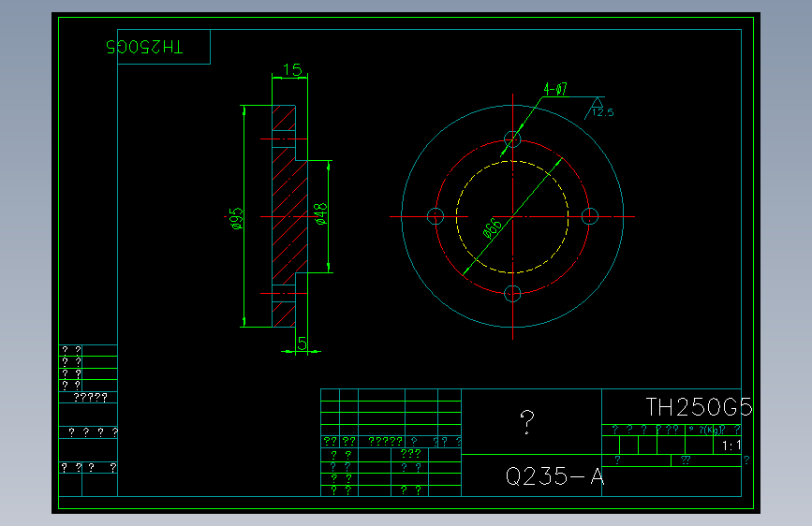This screenshot has height=526, width=812.
Task: Click the 5 thickness dimension text
Action: tap(302, 343)
